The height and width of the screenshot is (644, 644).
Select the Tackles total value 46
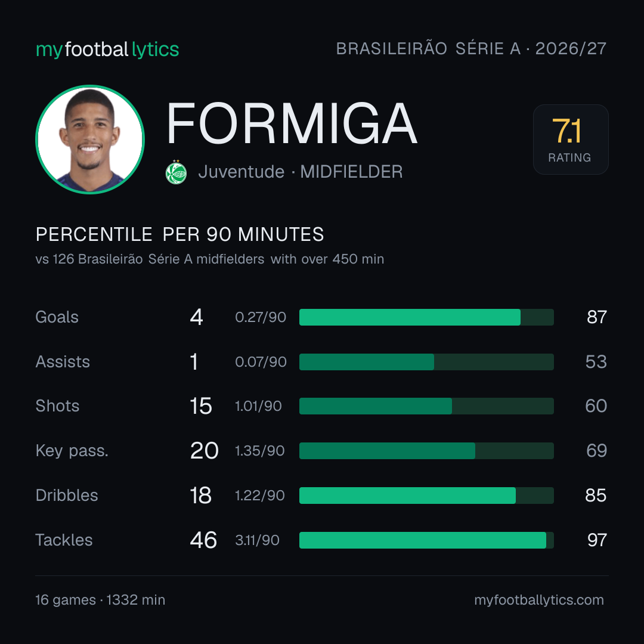(x=203, y=540)
